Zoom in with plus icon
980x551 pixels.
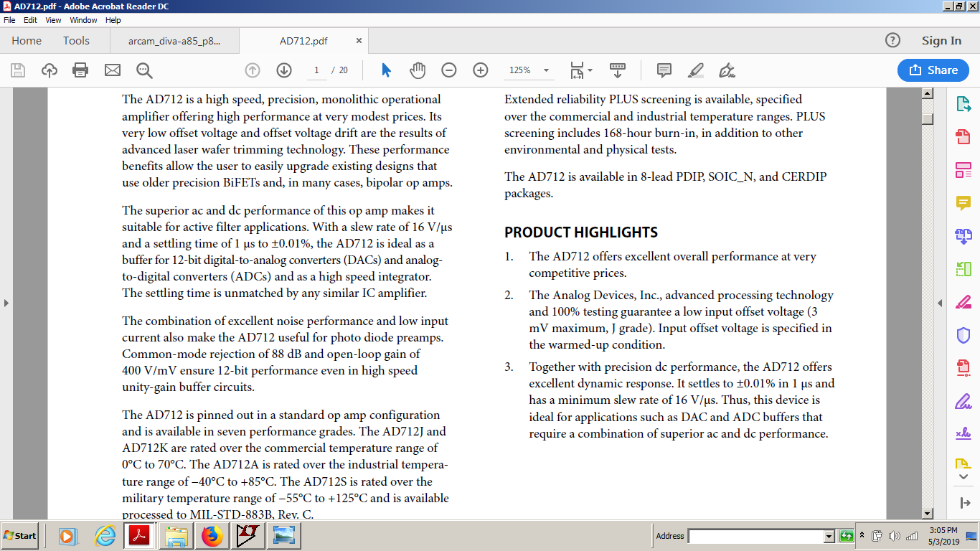pos(481,70)
